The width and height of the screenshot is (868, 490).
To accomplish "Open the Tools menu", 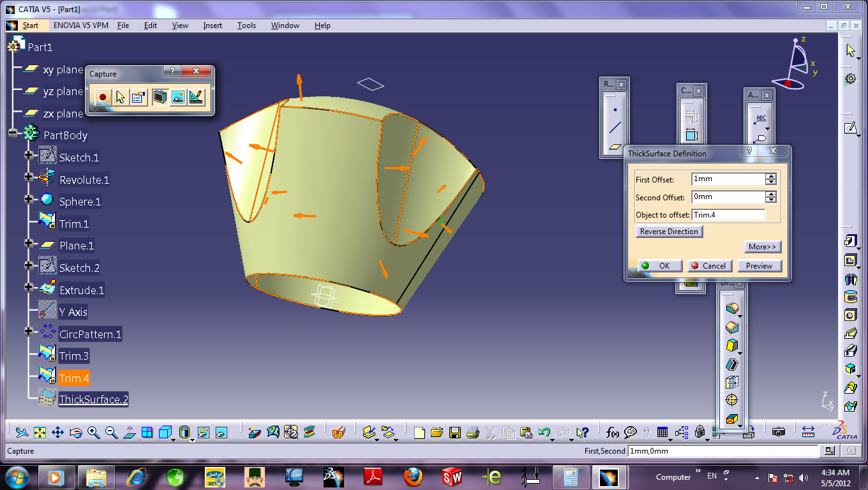I will tap(246, 26).
